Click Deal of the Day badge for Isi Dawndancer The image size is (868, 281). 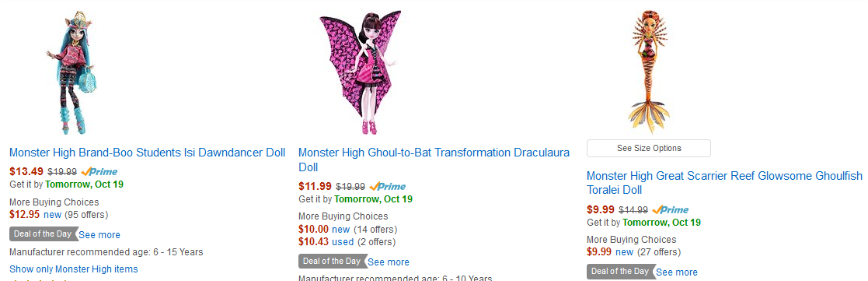(42, 234)
